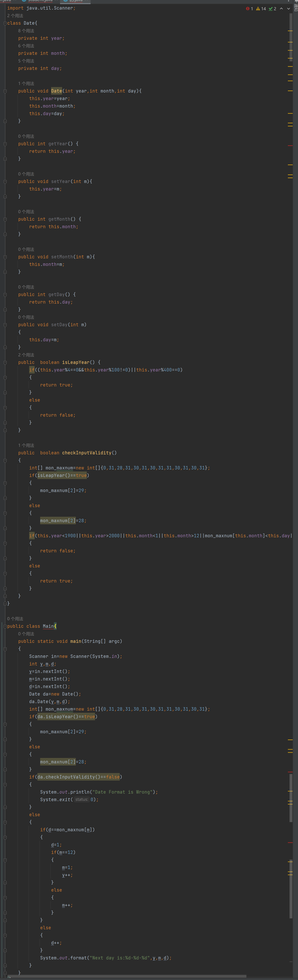Click the 'status:' parameter hint in System.exit
Viewport: 298px width, 980px height.
(x=81, y=799)
